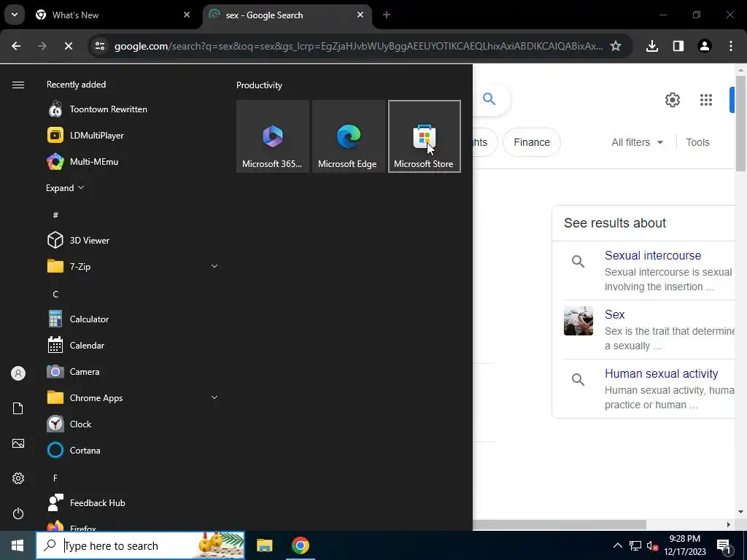Click the page vertical scrollbar
Viewport: 747px width, 560px height.
click(740, 122)
